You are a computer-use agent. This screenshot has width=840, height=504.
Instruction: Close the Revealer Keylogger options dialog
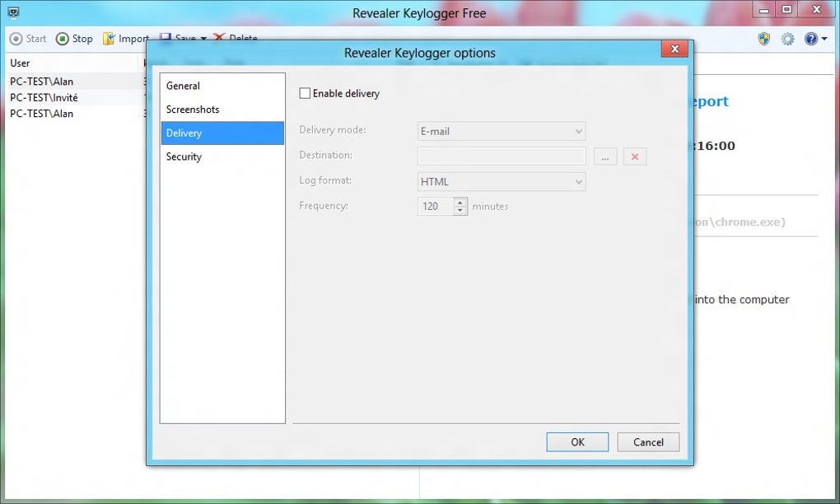675,49
